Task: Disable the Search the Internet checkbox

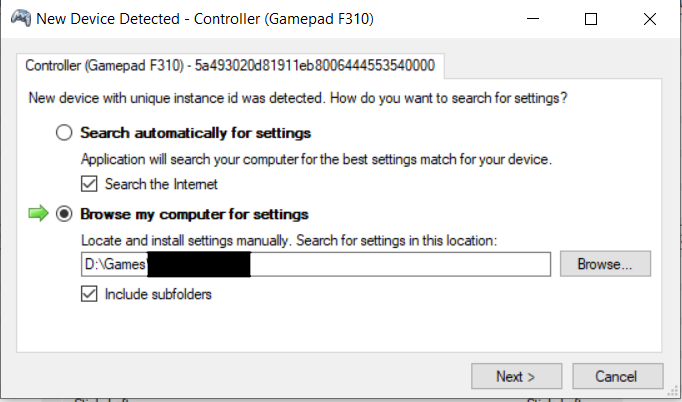Action: point(90,184)
